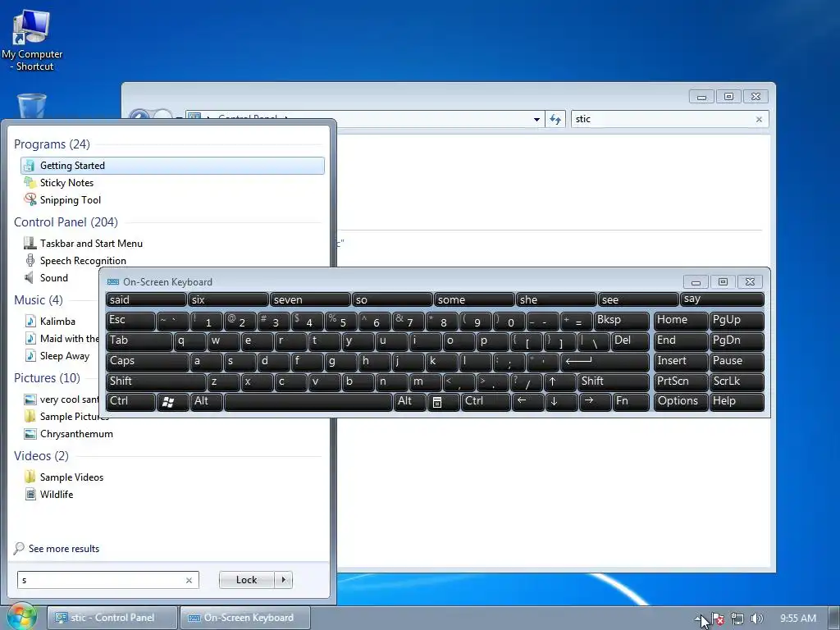Show hidden icons arrow in system tray
This screenshot has height=630, width=840.
click(x=698, y=619)
